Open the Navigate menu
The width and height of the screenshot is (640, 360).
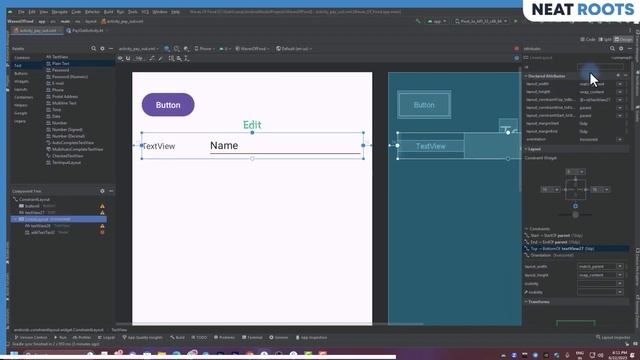pyautogui.click(x=59, y=12)
